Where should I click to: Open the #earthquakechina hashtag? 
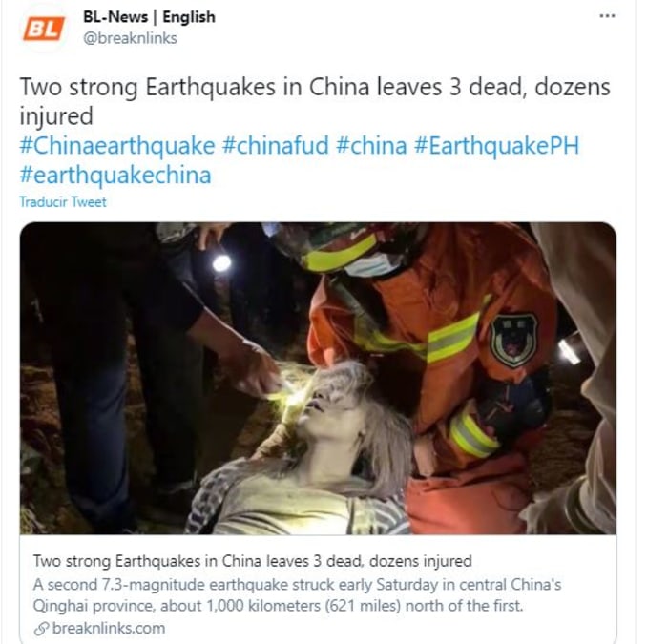coord(115,175)
